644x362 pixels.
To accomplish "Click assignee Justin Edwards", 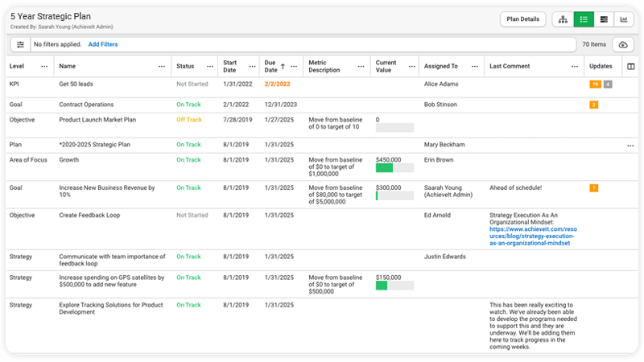I will coord(445,257).
